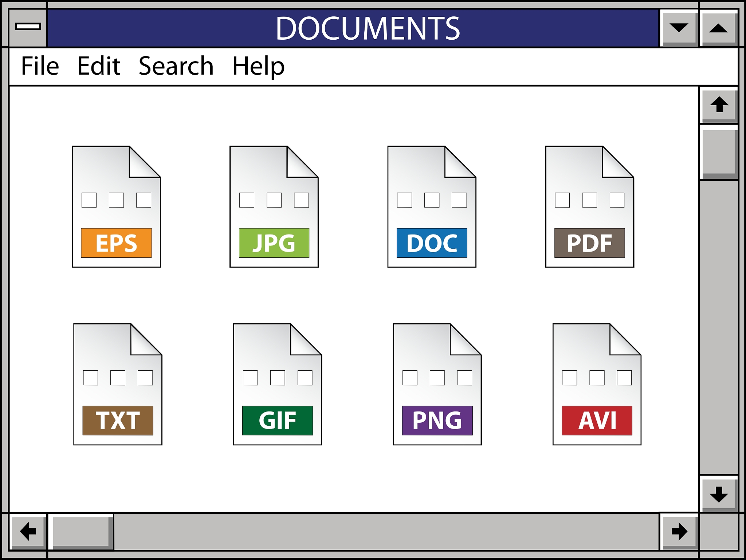Click the PDF file icon
The width and height of the screenshot is (746, 560).
tap(589, 207)
